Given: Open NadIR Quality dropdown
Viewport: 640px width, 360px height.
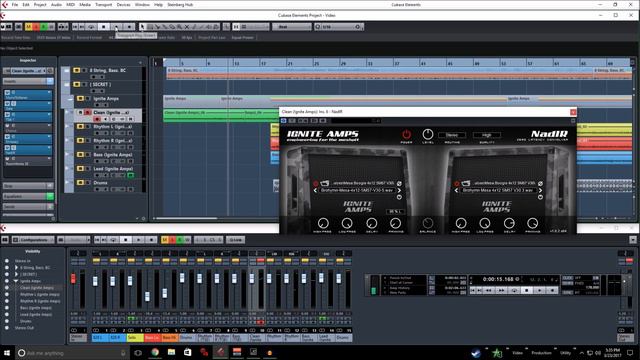Looking at the screenshot, I should tap(487, 135).
